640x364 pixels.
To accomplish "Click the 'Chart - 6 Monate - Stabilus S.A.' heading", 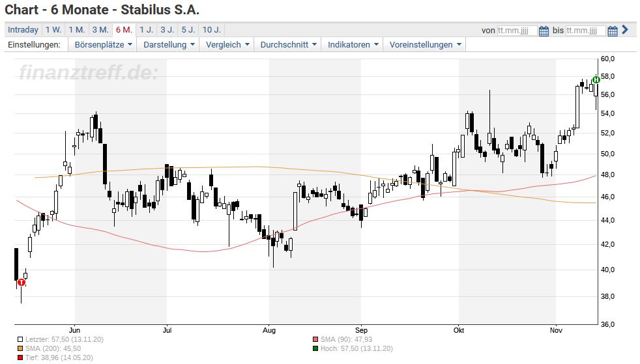I will point(102,10).
